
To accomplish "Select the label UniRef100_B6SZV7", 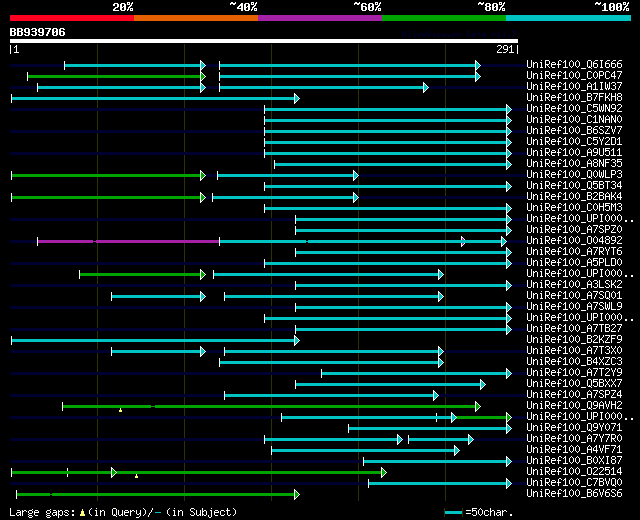I will pyautogui.click(x=574, y=131).
